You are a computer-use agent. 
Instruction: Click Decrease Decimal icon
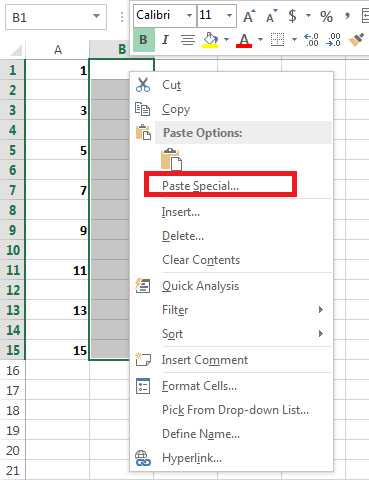click(x=333, y=40)
